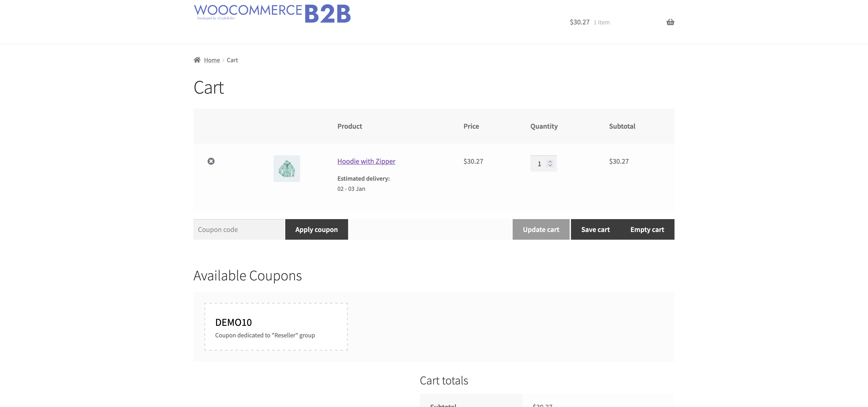Image resolution: width=868 pixels, height=407 pixels.
Task: Remove Hoodie with Zipper from cart
Action: pos(211,161)
